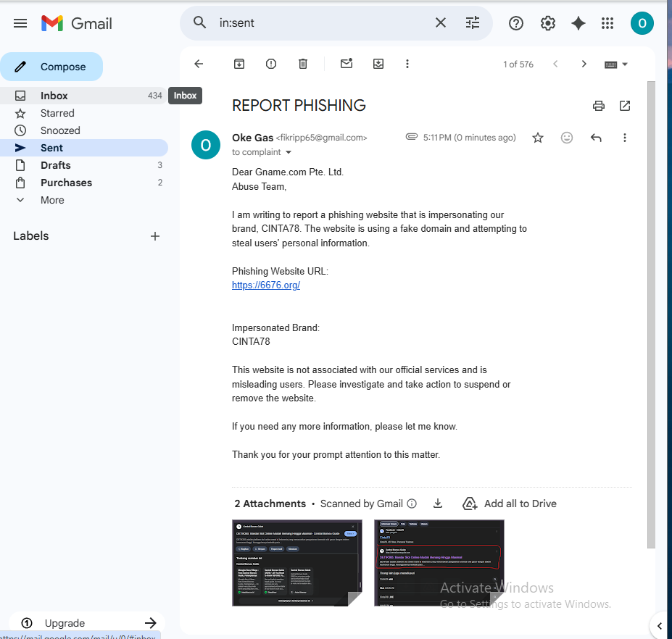Mark the email as unread
This screenshot has width=672, height=639.
pyautogui.click(x=347, y=63)
